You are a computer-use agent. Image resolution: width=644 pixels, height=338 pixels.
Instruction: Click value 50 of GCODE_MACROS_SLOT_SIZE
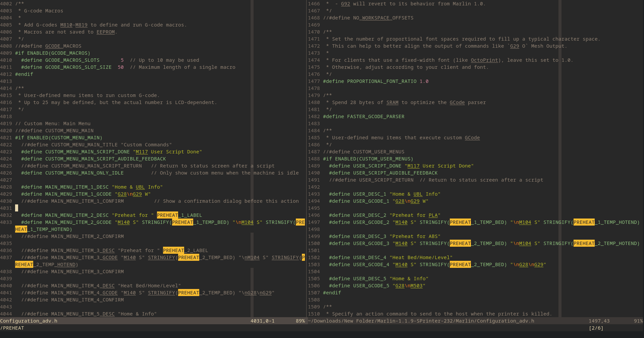point(120,67)
